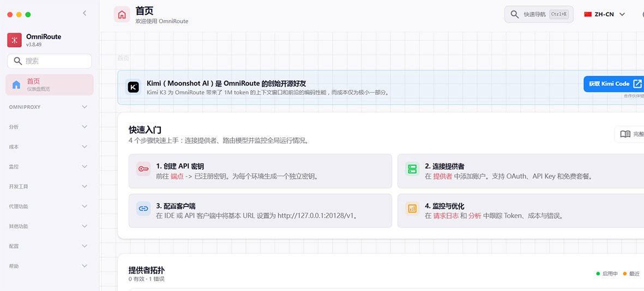644x291 pixels.
Task: Expand the 开发工具 sidebar section
Action: 49,186
